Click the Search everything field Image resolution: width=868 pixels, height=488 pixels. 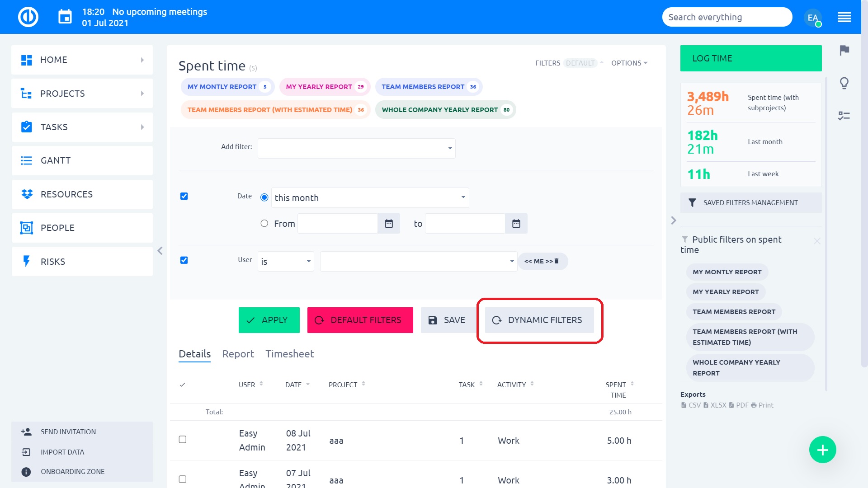click(726, 18)
